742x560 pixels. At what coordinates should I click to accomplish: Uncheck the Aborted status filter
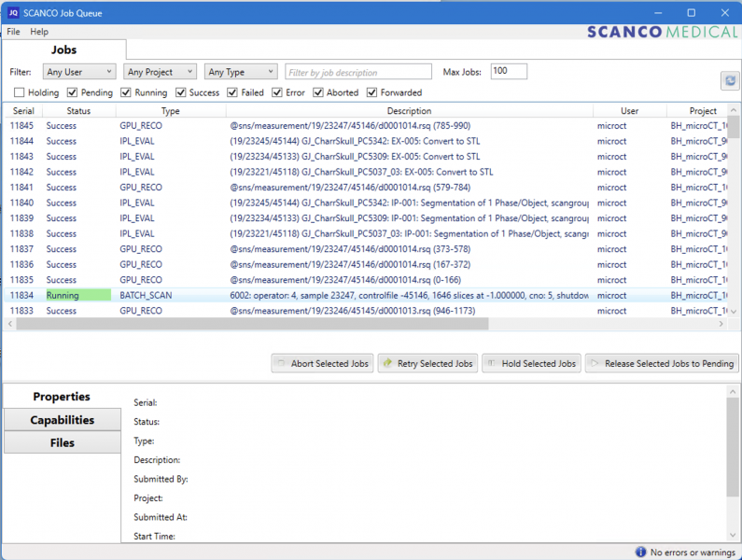318,92
